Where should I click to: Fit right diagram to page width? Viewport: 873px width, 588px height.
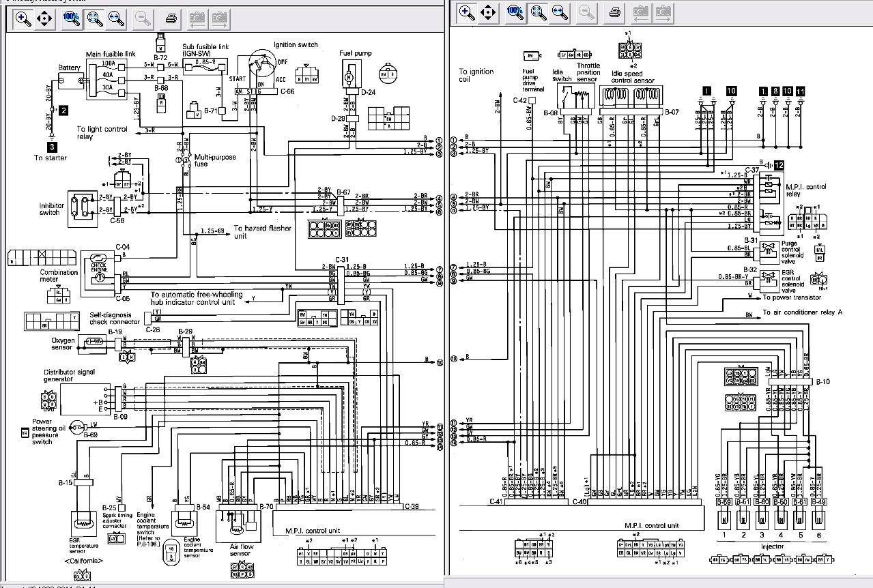559,12
